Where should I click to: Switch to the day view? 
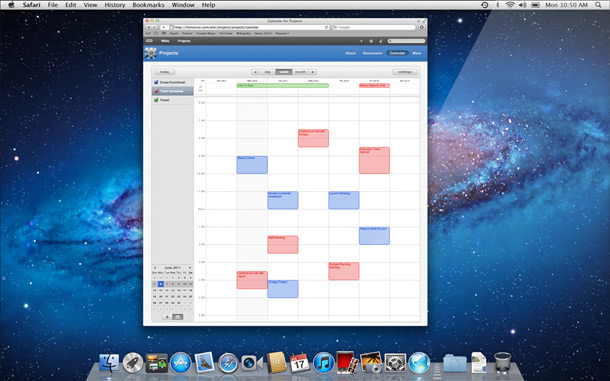pyautogui.click(x=267, y=72)
